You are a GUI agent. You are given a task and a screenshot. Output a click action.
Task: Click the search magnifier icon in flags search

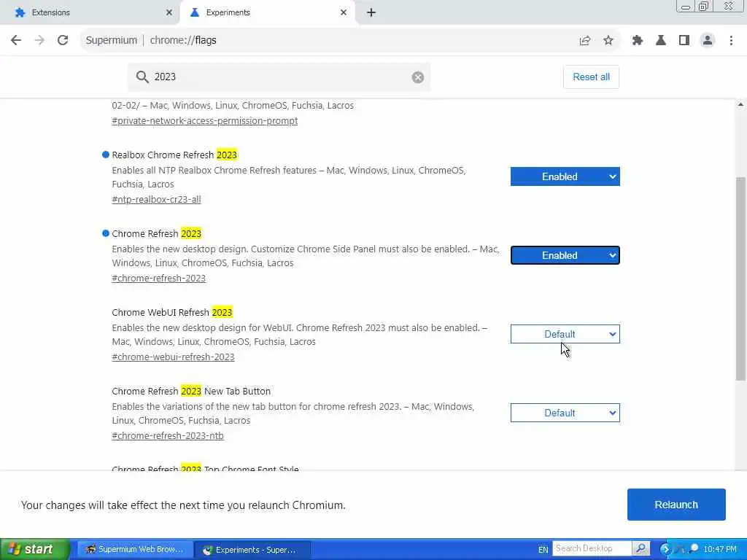pos(142,77)
